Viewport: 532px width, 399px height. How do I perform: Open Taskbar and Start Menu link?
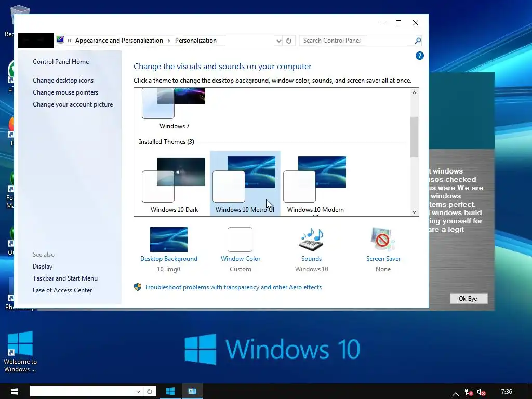click(x=65, y=278)
